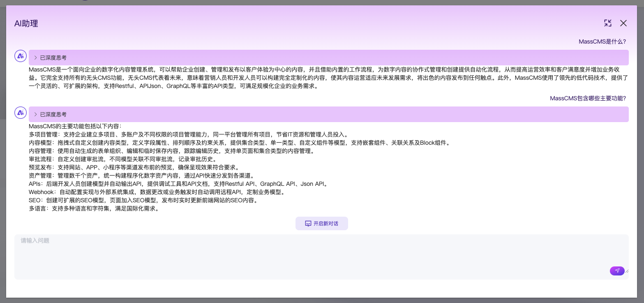Click the AI avatar beside the first answer
This screenshot has height=303, width=644.
pyautogui.click(x=21, y=56)
